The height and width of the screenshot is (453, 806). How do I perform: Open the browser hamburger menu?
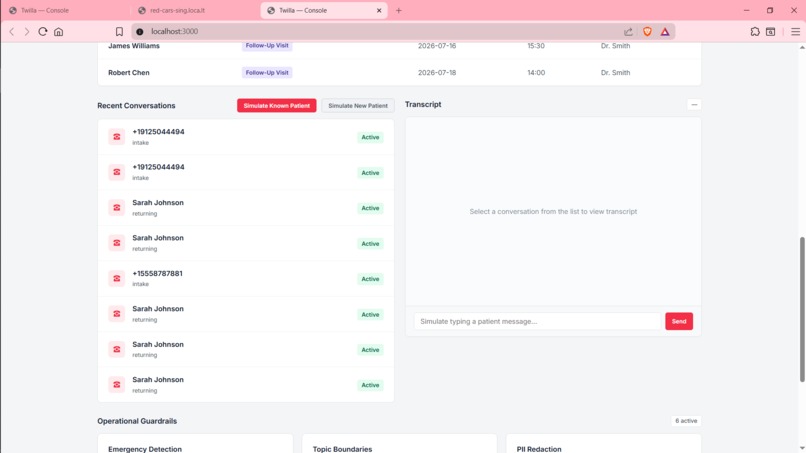(795, 32)
